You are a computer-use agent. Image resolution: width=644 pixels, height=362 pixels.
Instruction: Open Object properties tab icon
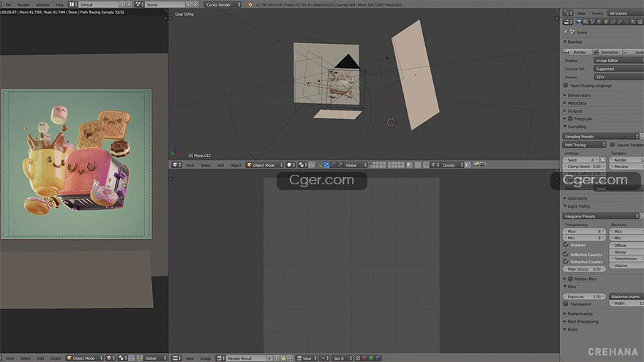point(606,22)
